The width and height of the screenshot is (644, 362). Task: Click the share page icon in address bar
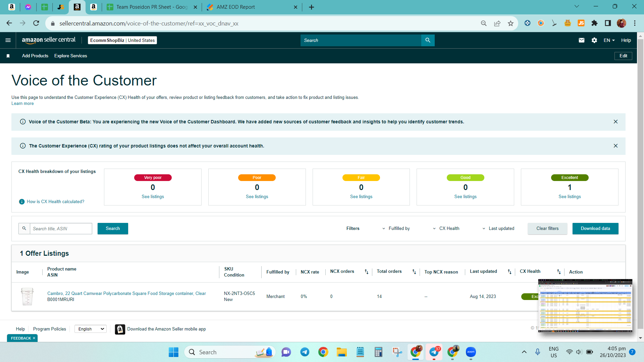coord(497,23)
